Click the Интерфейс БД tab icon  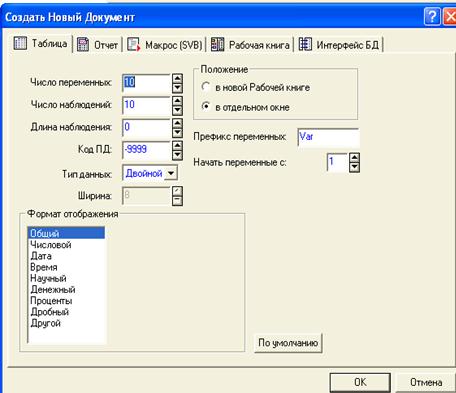pyautogui.click(x=305, y=44)
